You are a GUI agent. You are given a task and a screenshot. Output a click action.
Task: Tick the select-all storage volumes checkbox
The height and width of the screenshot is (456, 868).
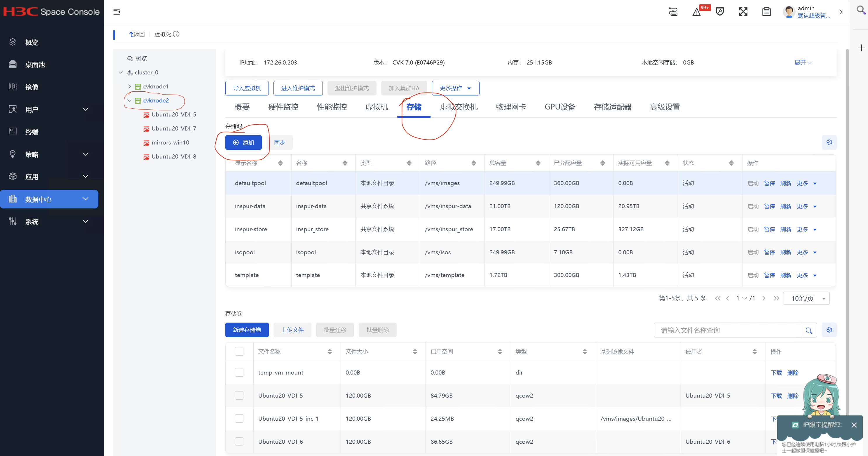(x=239, y=351)
